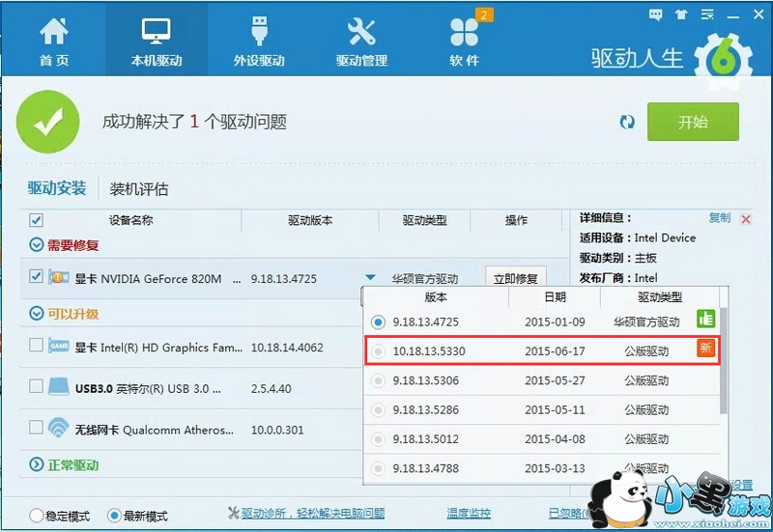This screenshot has height=532, width=773.
Task: Check the USB3.0 英特尔 USB 3.0 checkbox
Action: tap(36, 385)
